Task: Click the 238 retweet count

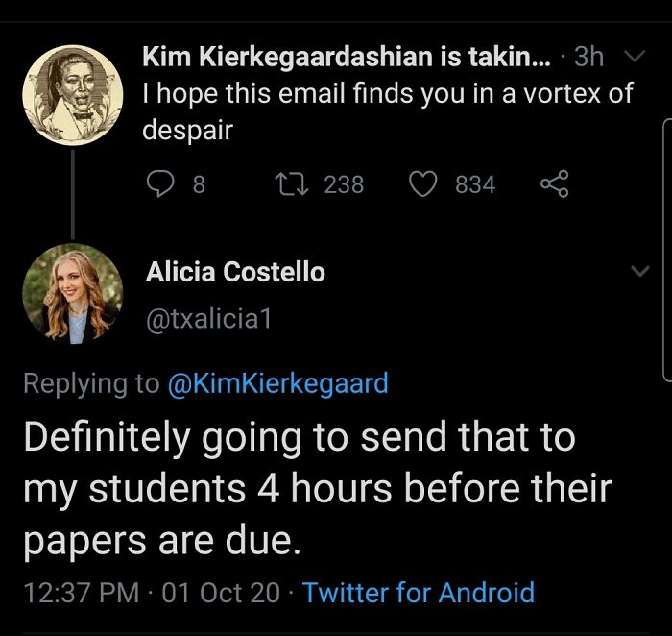Action: (343, 183)
